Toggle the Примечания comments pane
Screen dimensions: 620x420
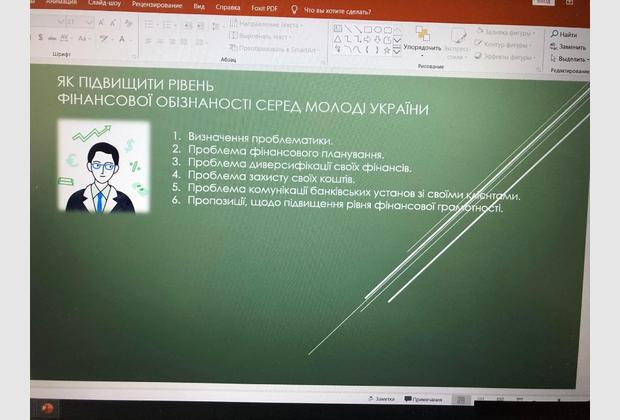click(x=423, y=399)
